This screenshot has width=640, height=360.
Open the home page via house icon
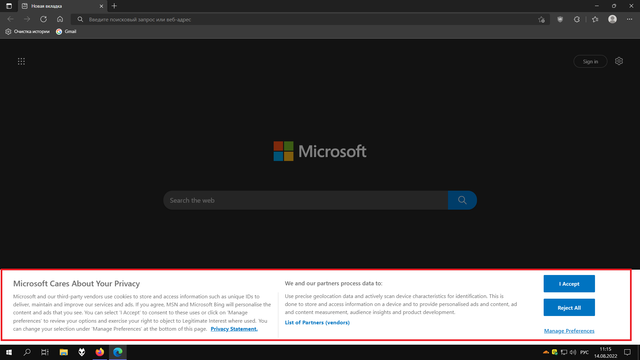pyautogui.click(x=60, y=19)
